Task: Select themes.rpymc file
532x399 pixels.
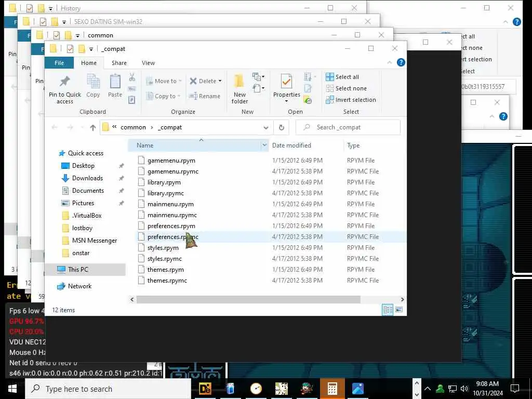Action: [x=167, y=280]
